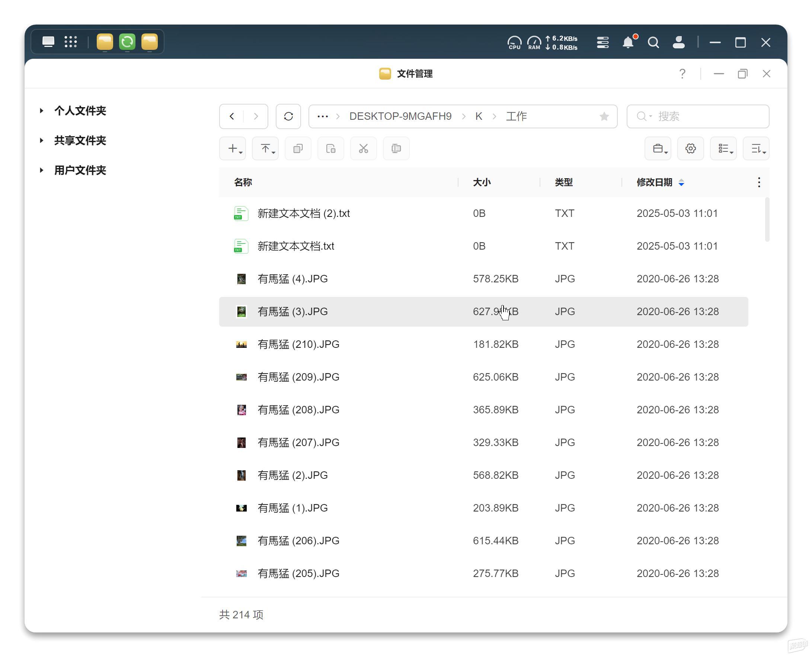Click size cell 365.89KB
Viewport: 812px width, 657px height.
coord(496,410)
